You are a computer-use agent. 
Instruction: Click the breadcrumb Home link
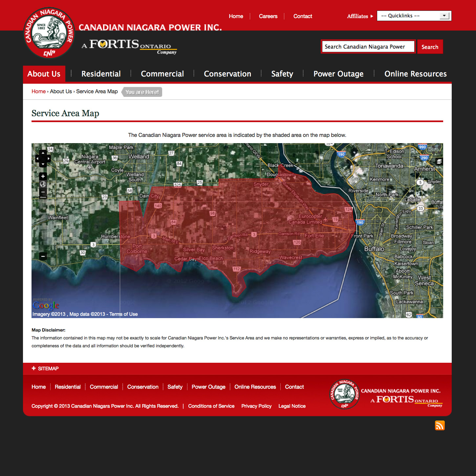(x=38, y=91)
